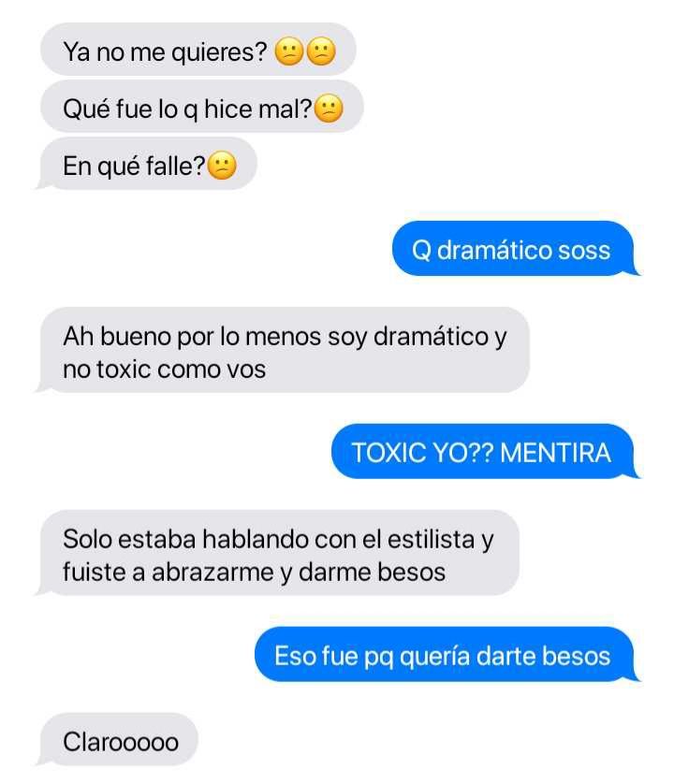Viewport: 674px width, 784px height.
Task: Select blue bubble 'Q dramático soss'
Action: point(515,249)
